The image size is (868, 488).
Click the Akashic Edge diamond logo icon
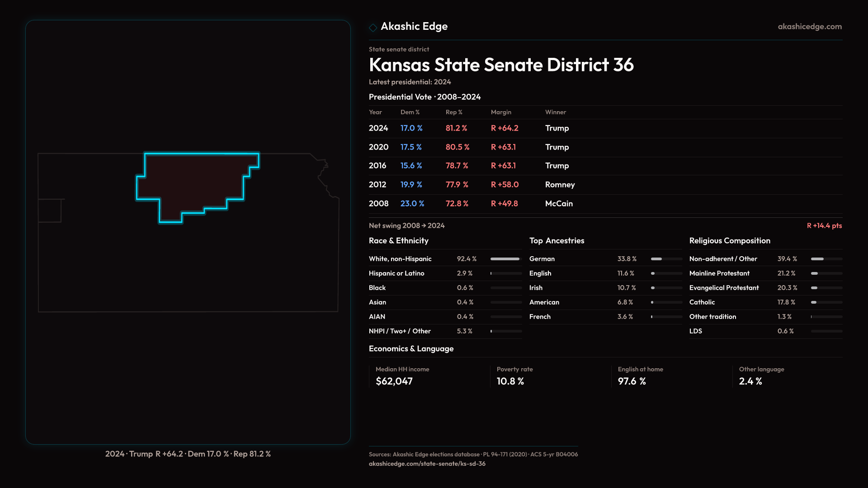coord(373,28)
